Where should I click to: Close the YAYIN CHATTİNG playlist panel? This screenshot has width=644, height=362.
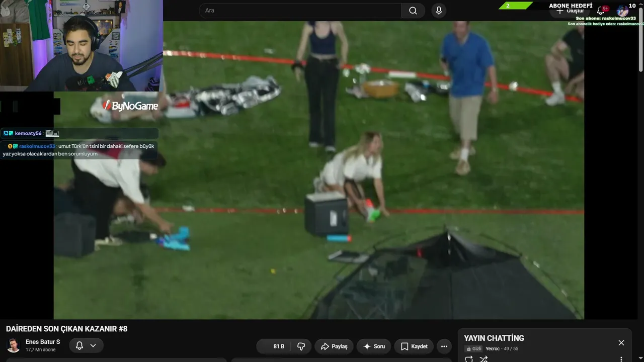(x=621, y=343)
